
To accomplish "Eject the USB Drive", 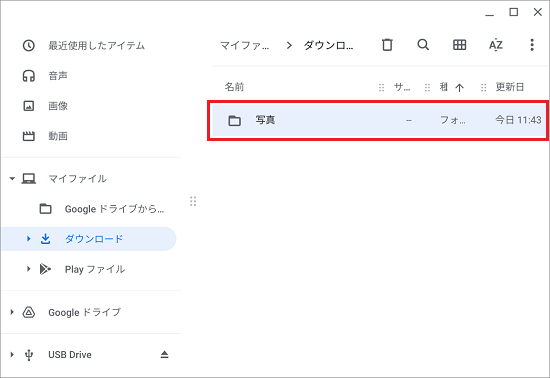I will 165,355.
